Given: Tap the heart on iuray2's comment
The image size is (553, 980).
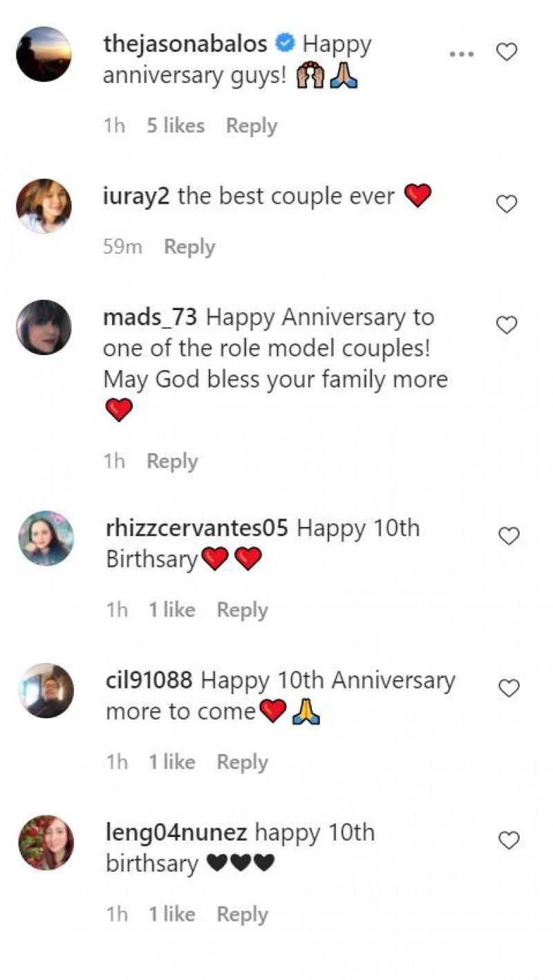Looking at the screenshot, I should [x=507, y=204].
